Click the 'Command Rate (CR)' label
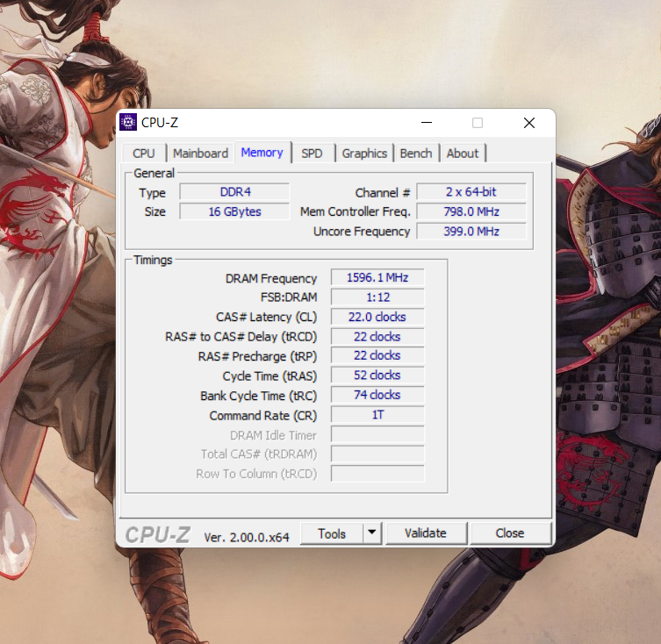661x644 pixels. pyautogui.click(x=263, y=416)
